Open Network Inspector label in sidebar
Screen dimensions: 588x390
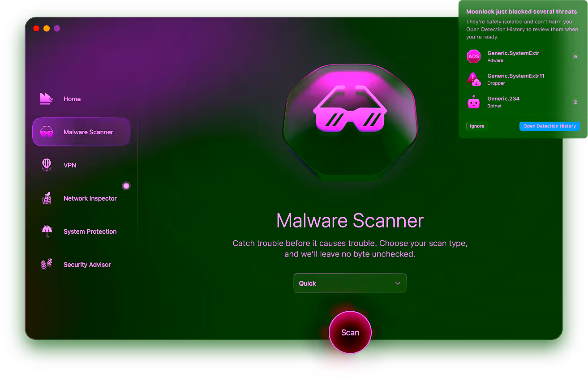coord(90,198)
